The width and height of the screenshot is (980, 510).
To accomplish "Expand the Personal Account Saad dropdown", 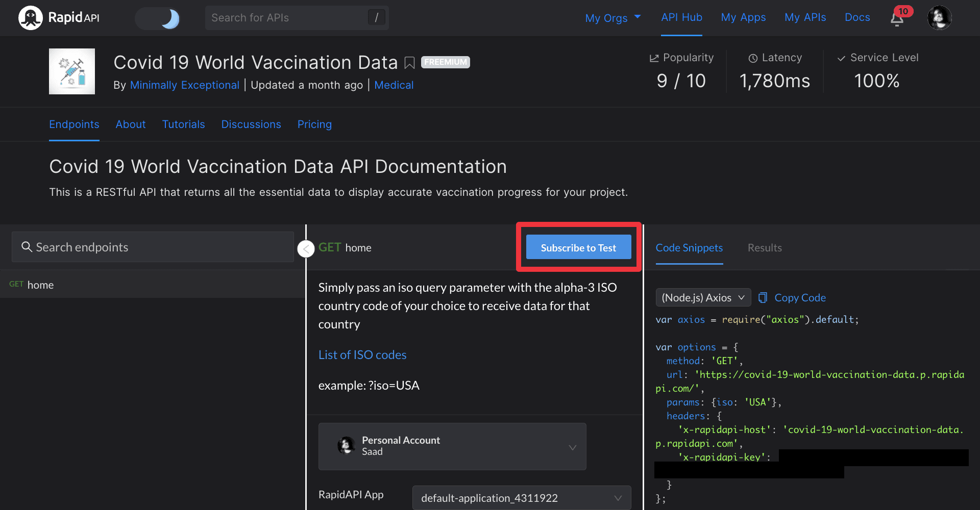I will 452,446.
